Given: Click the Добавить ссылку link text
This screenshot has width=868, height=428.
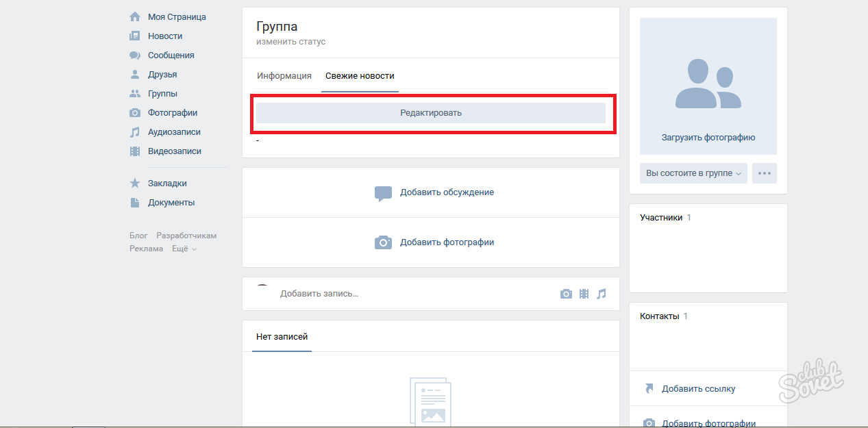Looking at the screenshot, I should coord(698,389).
